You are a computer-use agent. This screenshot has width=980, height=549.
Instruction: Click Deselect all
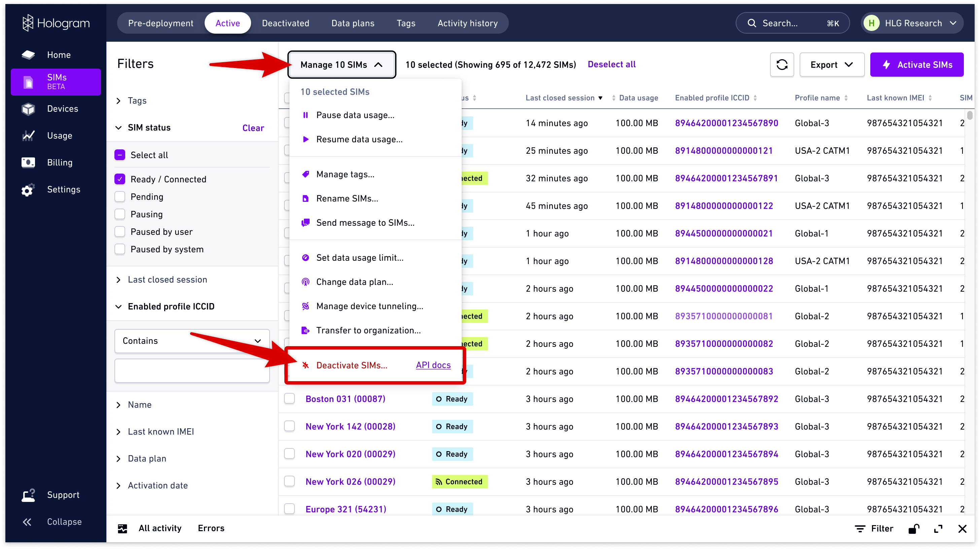(x=612, y=64)
